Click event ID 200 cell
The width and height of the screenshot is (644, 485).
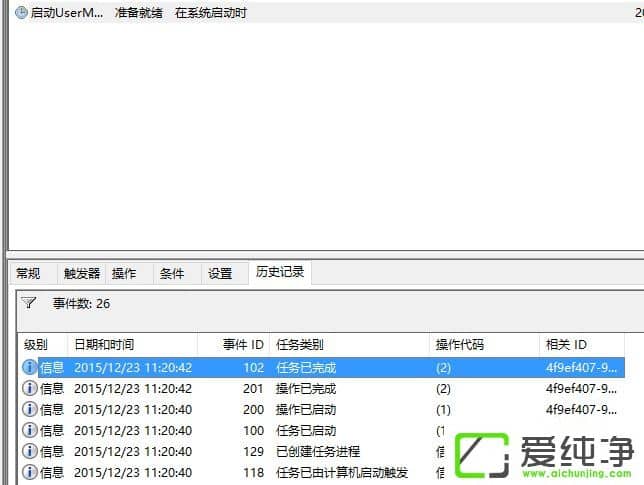253,409
